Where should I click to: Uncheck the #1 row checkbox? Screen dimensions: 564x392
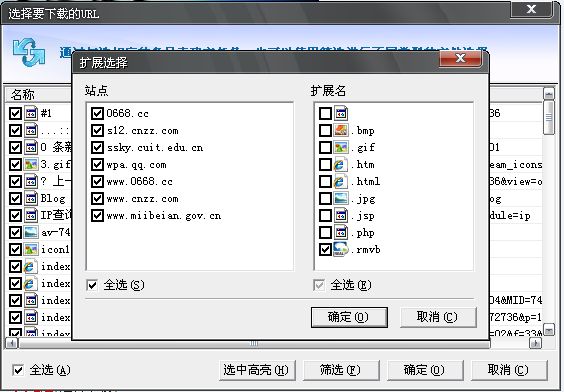[x=15, y=114]
